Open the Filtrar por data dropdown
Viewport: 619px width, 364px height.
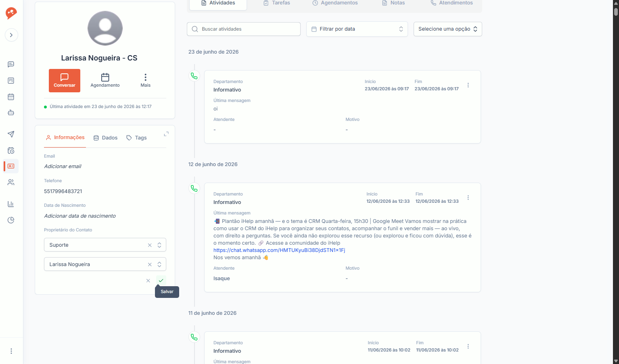(357, 29)
